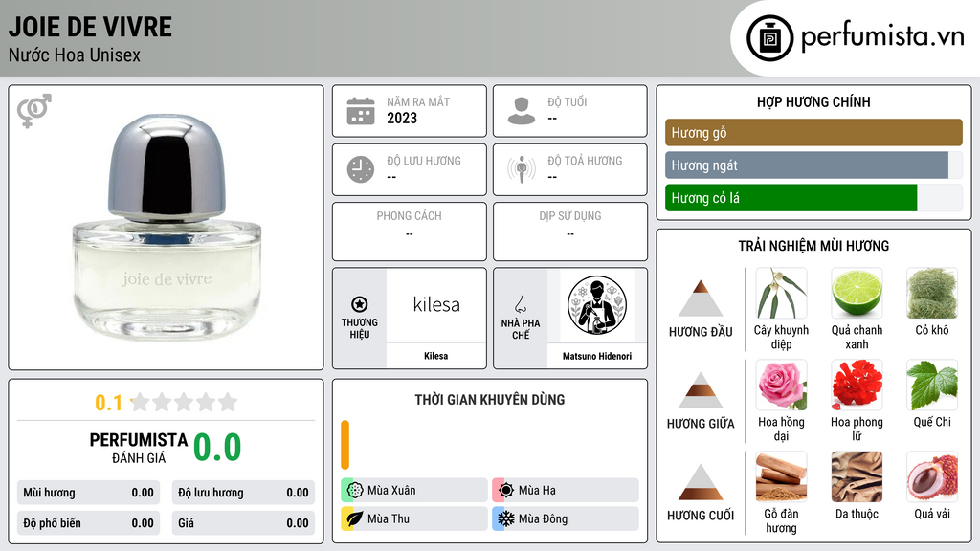Click the Hoa hồng dại rose thumbnail
This screenshot has height=551, width=980.
tap(781, 386)
